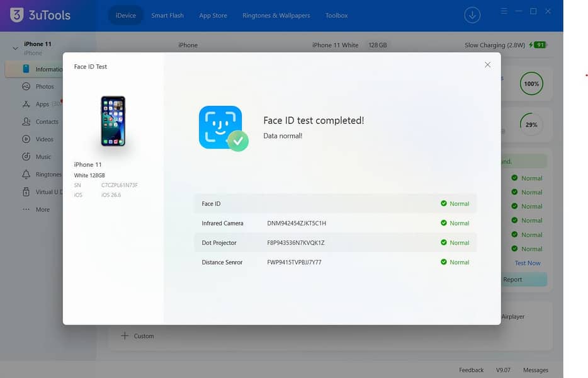Click the 29% circular progress indicator
The image size is (588, 378).
click(x=531, y=125)
